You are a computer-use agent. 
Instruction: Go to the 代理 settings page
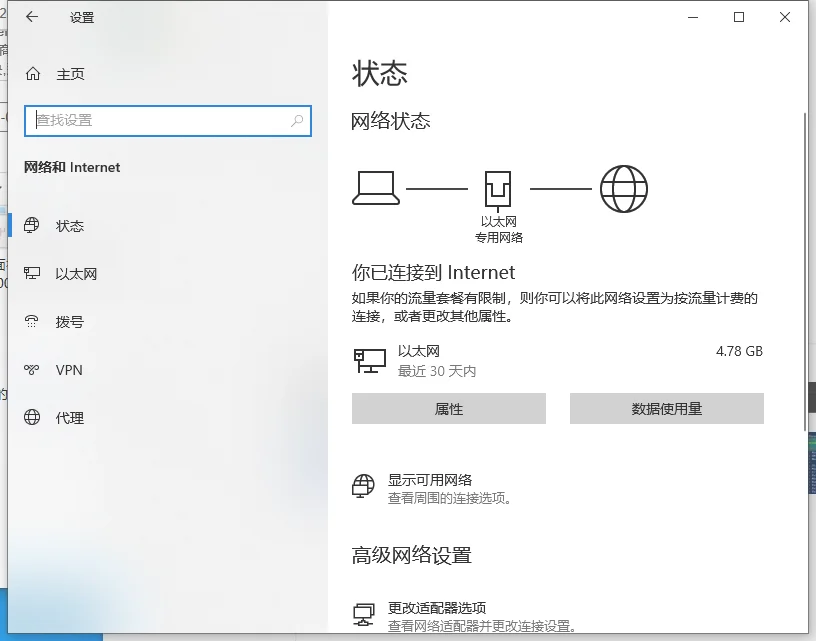(x=70, y=418)
